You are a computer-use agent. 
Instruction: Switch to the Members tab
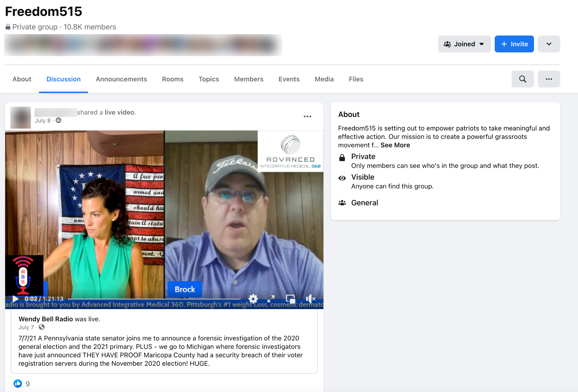(x=248, y=79)
